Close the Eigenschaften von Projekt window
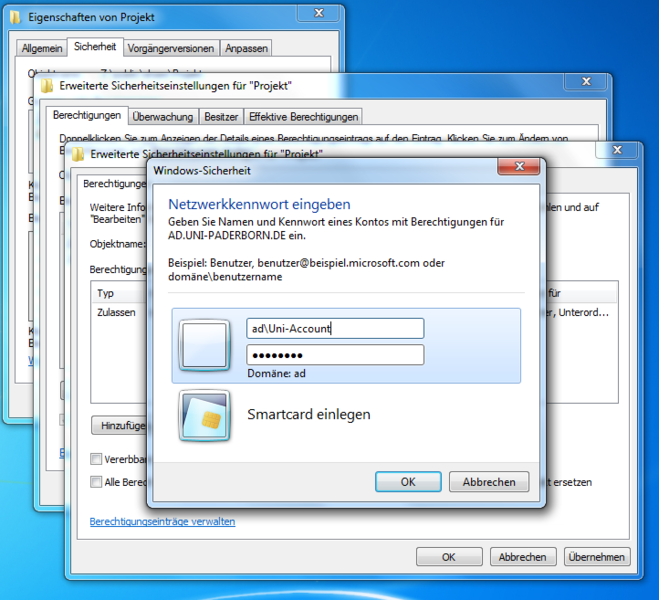 pos(319,13)
